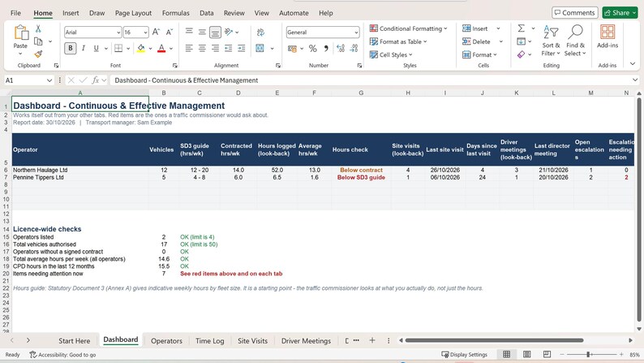This screenshot has height=363, width=644.
Task: Align text left
Action: click(x=189, y=49)
